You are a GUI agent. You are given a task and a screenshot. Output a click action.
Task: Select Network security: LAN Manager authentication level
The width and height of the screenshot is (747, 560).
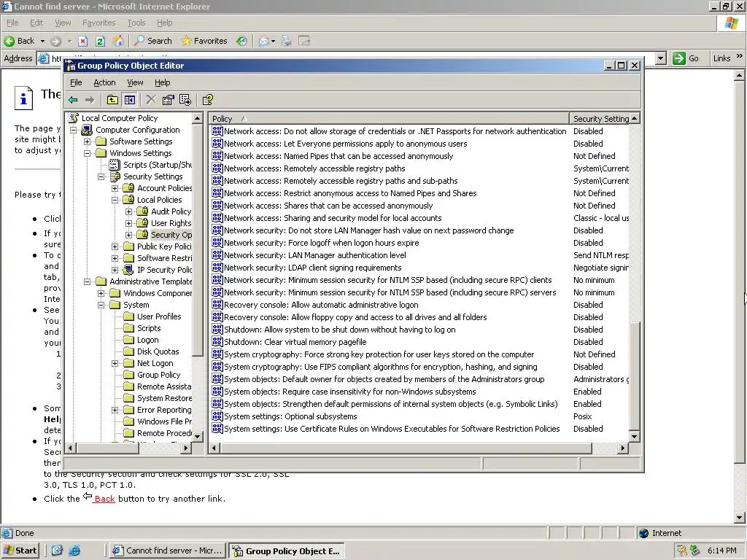click(314, 255)
